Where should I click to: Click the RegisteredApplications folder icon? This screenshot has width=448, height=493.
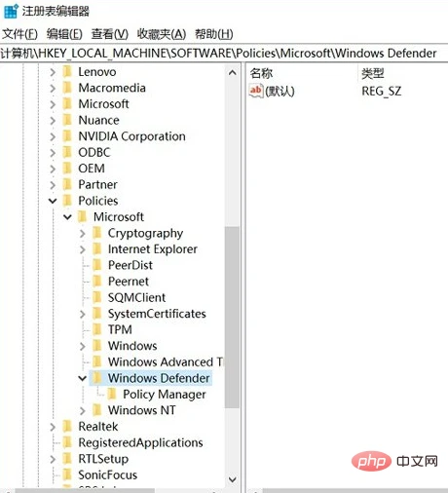coord(67,442)
